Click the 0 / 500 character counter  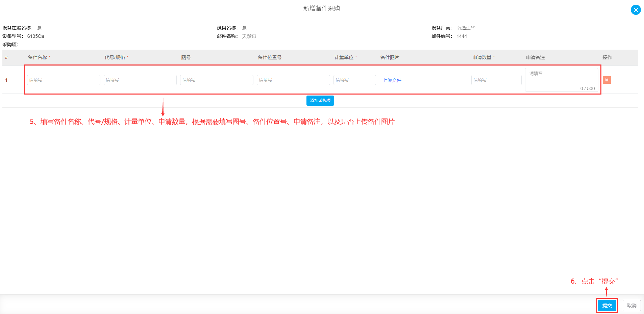coord(588,88)
